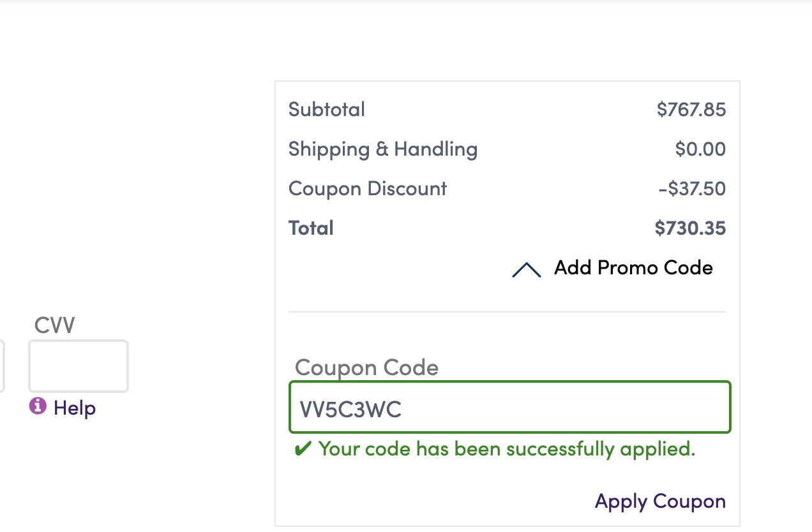This screenshot has width=812, height=532.
Task: Click the upward chevron near Add Promo Code
Action: (525, 269)
